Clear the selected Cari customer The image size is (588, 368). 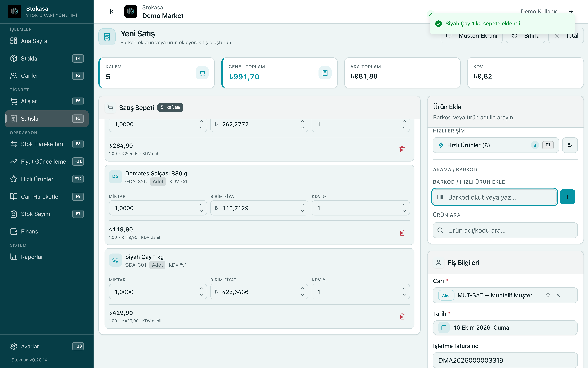(558, 295)
